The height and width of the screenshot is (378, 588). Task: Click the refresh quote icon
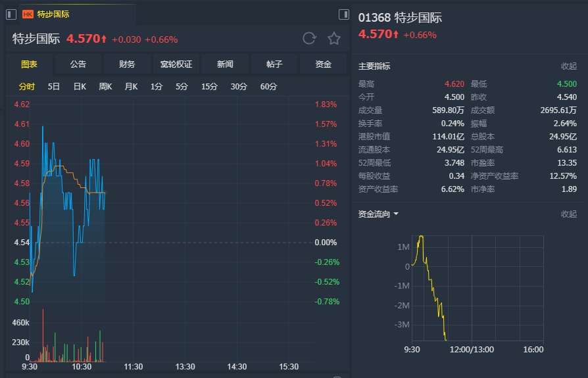point(309,39)
